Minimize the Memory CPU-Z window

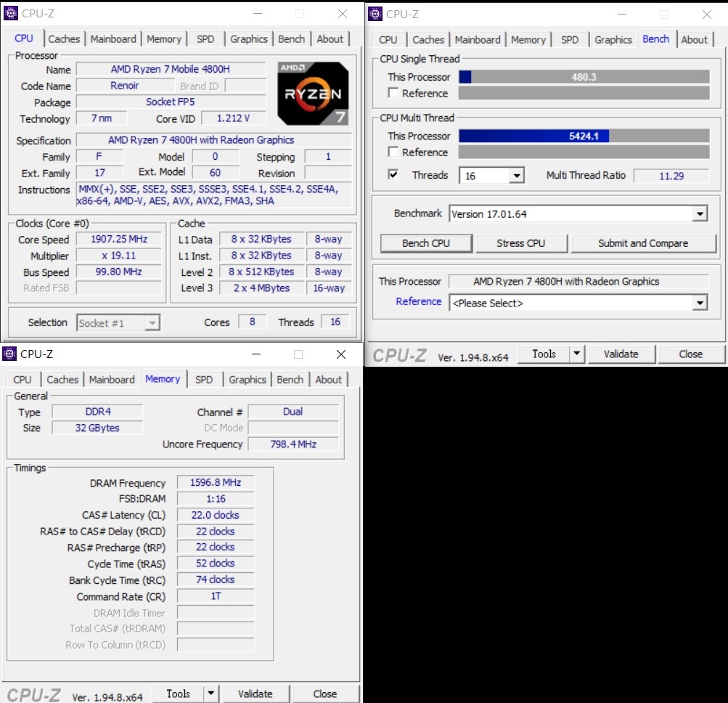tap(255, 354)
